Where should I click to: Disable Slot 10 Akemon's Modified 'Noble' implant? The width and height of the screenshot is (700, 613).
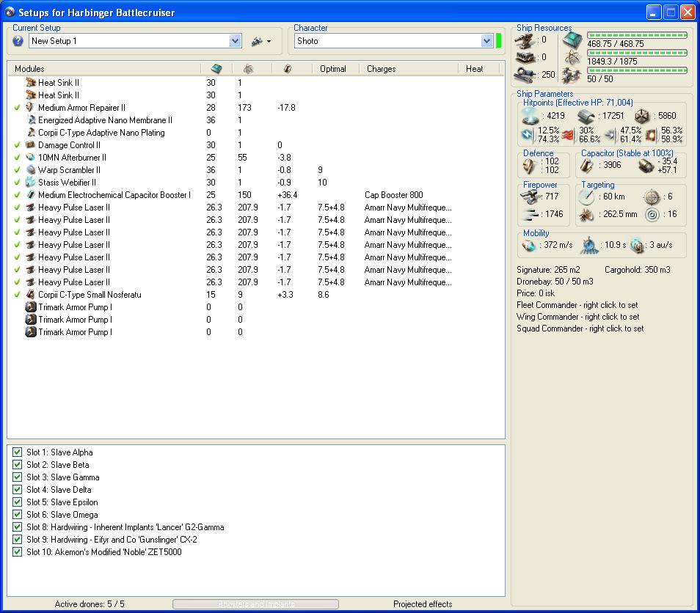[x=18, y=552]
